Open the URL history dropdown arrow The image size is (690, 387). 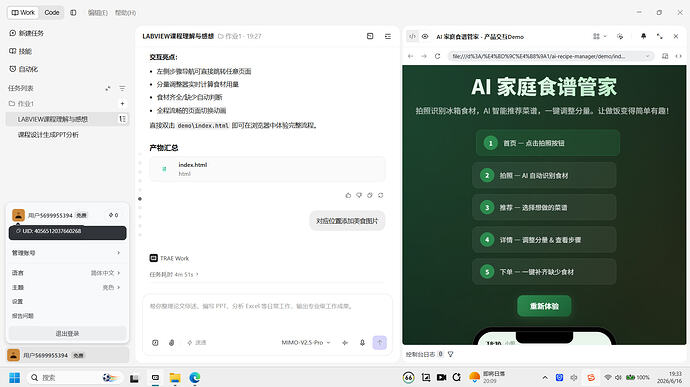(647, 56)
